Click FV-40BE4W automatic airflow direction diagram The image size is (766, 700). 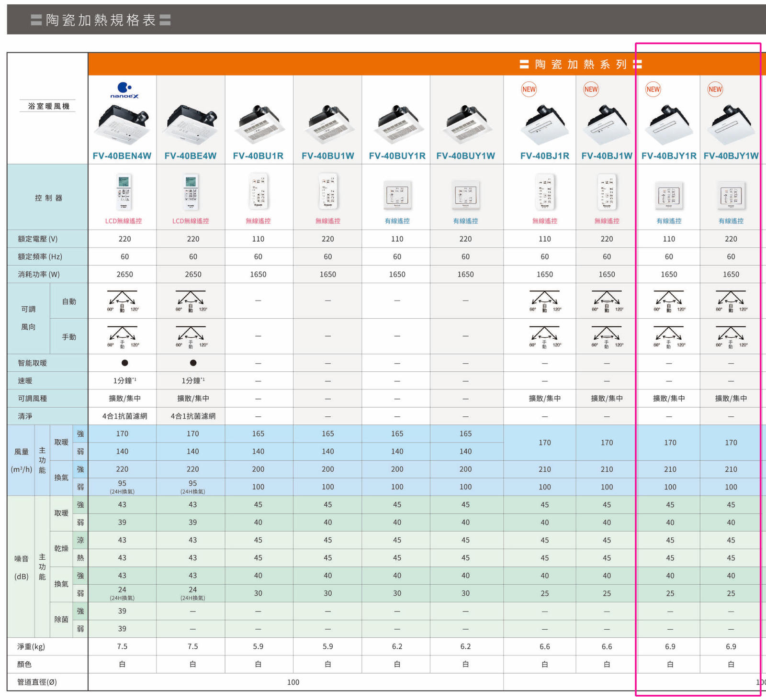(191, 301)
